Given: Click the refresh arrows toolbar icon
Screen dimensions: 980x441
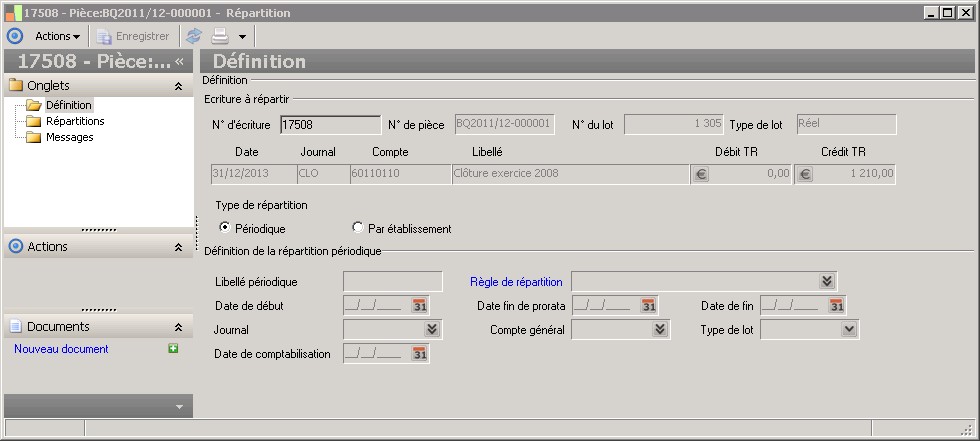Looking at the screenshot, I should [194, 36].
